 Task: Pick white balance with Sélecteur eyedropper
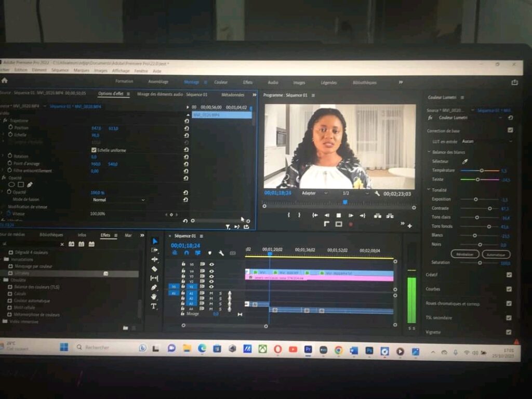point(465,162)
